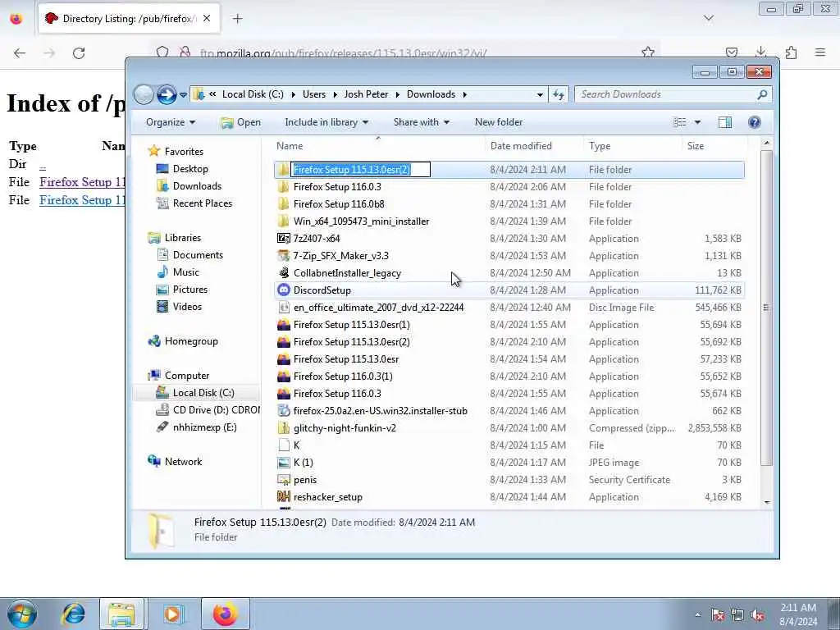The width and height of the screenshot is (840, 630).
Task: Sort by the Name column header
Action: click(x=377, y=146)
